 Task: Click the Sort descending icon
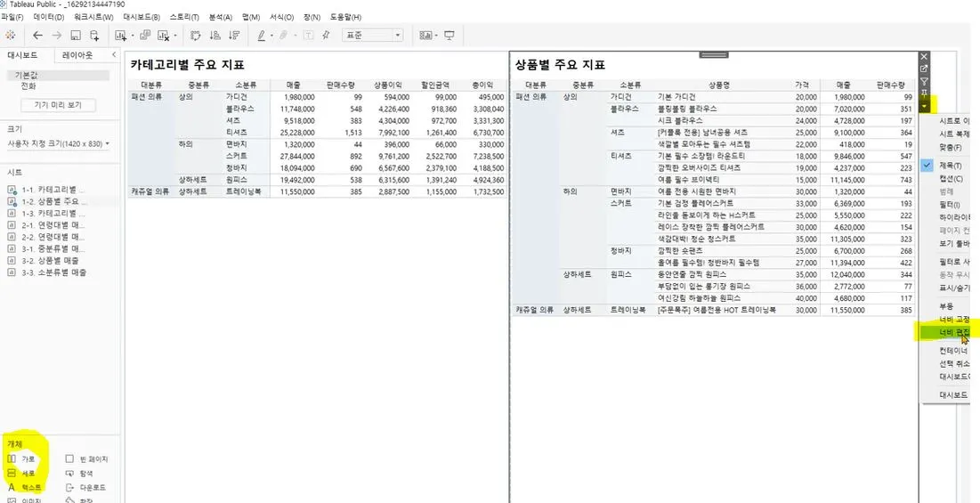pos(234,35)
